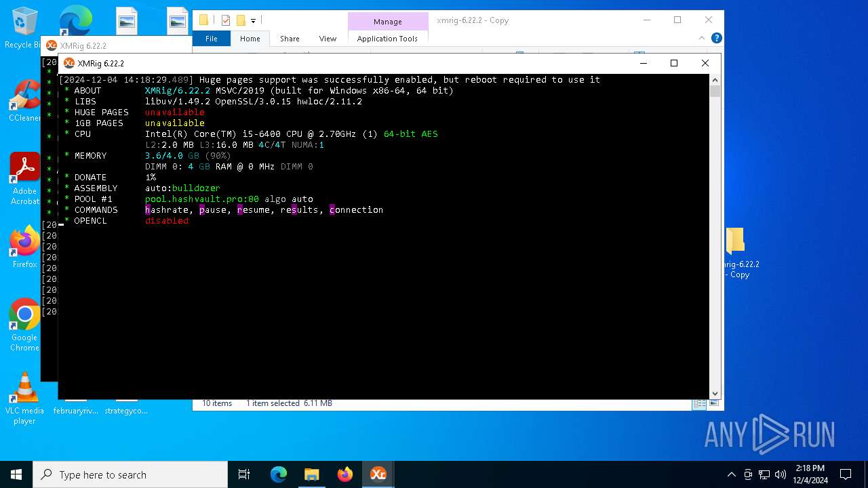Viewport: 868px width, 488px height.
Task: Select strategyco... desktop file
Action: [x=126, y=411]
